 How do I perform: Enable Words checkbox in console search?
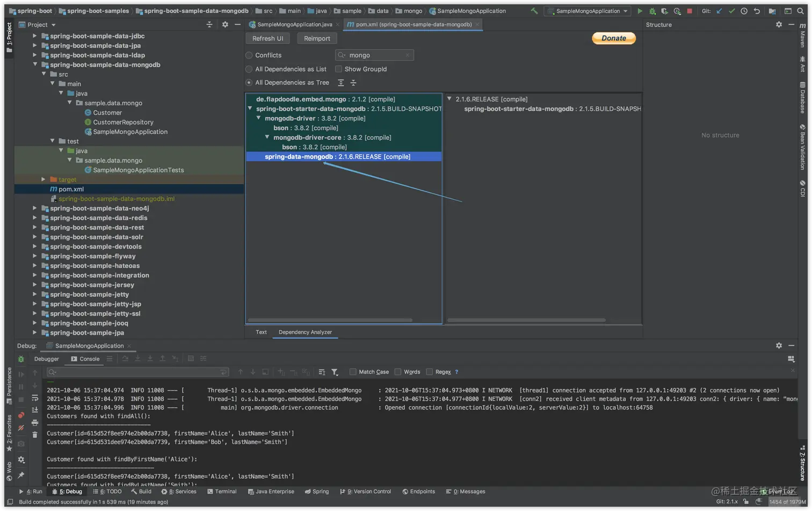[x=398, y=372]
